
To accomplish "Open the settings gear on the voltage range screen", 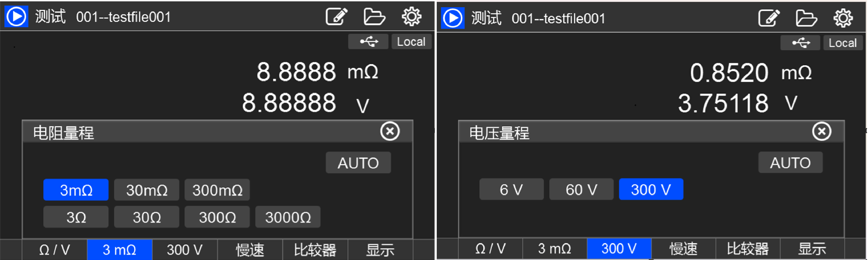I will tap(843, 19).
